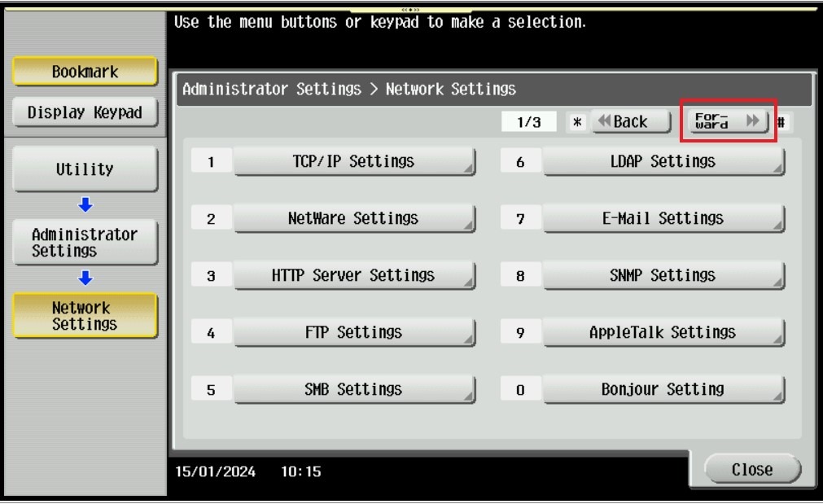The height and width of the screenshot is (504, 823).
Task: Navigate to Administrator Settings in sidebar
Action: coord(85,243)
